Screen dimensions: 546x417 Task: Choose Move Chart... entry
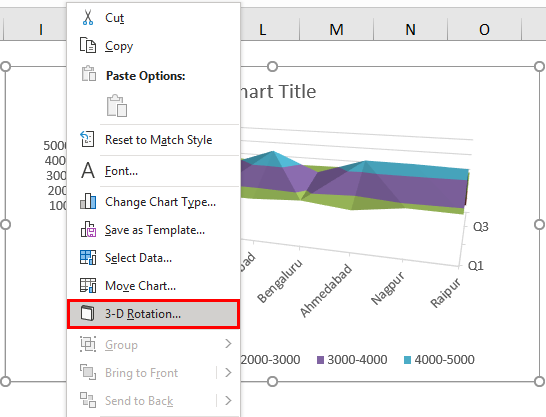click(154, 286)
